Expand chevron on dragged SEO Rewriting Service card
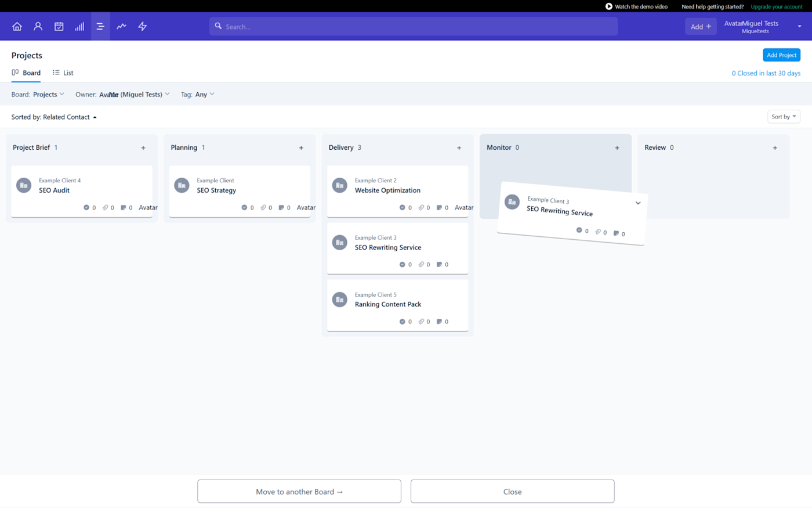 click(x=638, y=203)
